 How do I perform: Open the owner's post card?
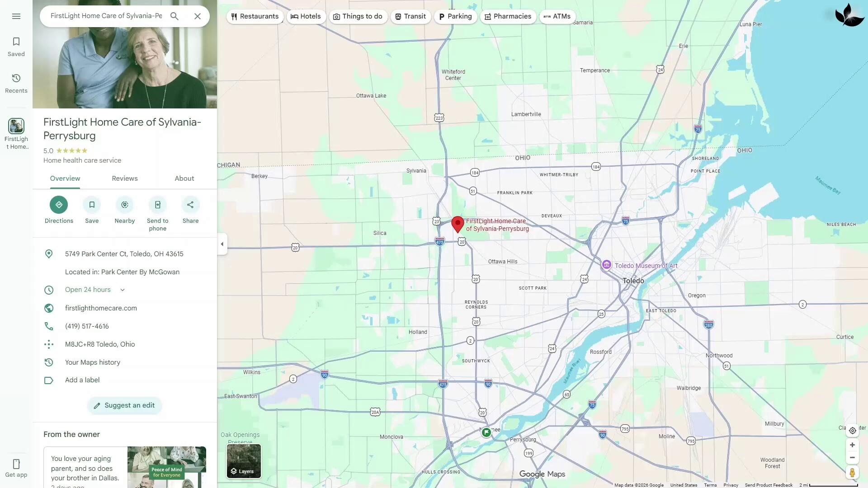(125, 467)
